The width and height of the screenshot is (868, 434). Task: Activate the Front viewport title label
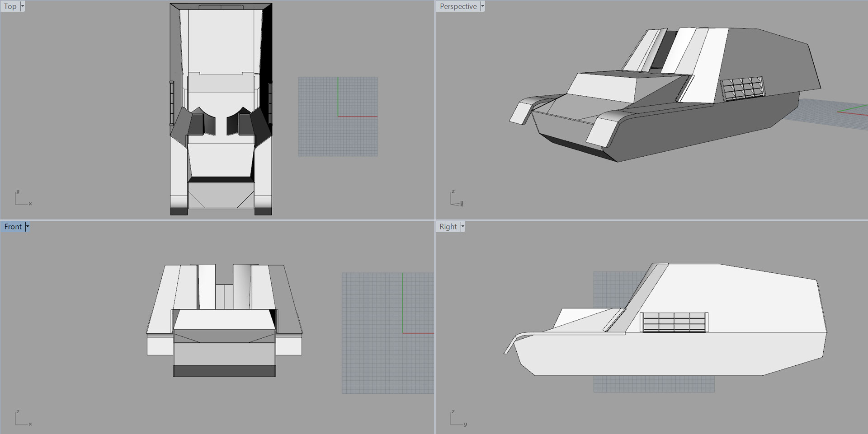click(x=13, y=227)
